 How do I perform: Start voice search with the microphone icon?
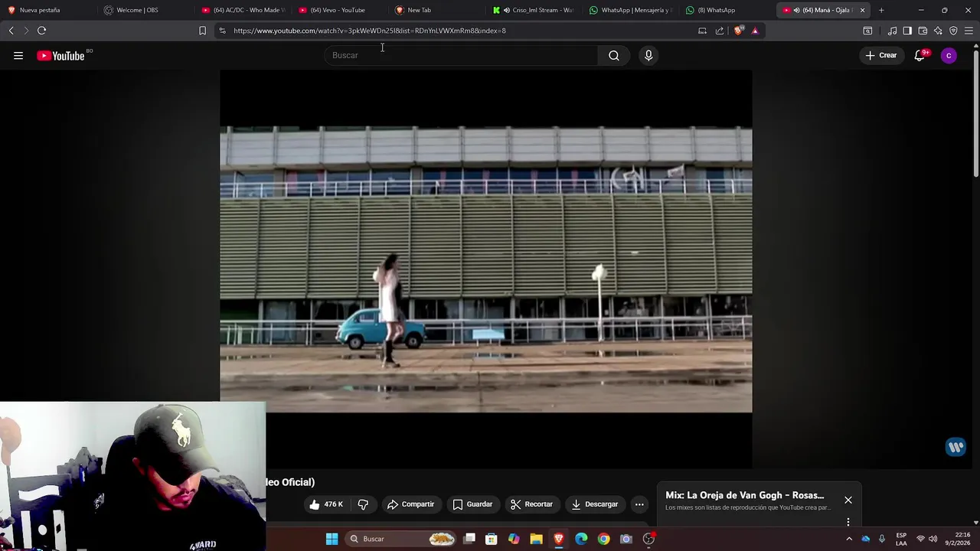(648, 55)
